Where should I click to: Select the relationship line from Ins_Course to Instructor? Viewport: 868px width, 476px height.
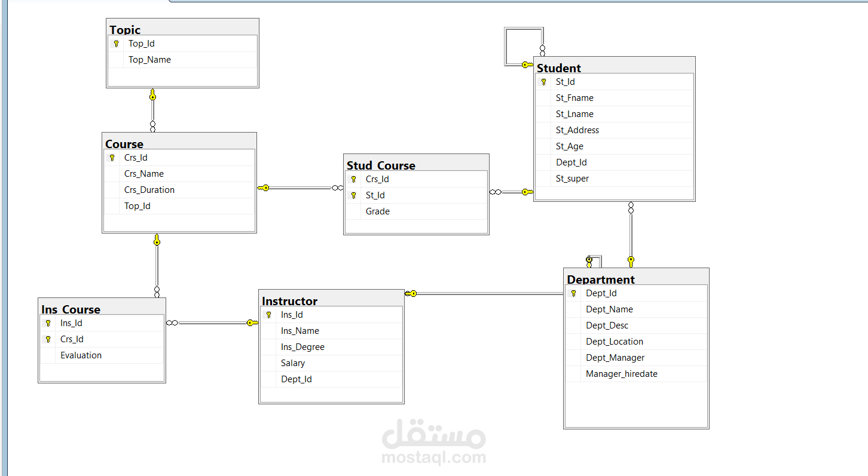click(212, 323)
